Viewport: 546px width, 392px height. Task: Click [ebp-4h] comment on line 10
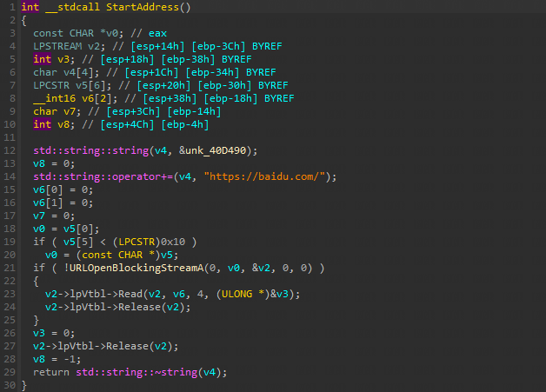pos(185,124)
